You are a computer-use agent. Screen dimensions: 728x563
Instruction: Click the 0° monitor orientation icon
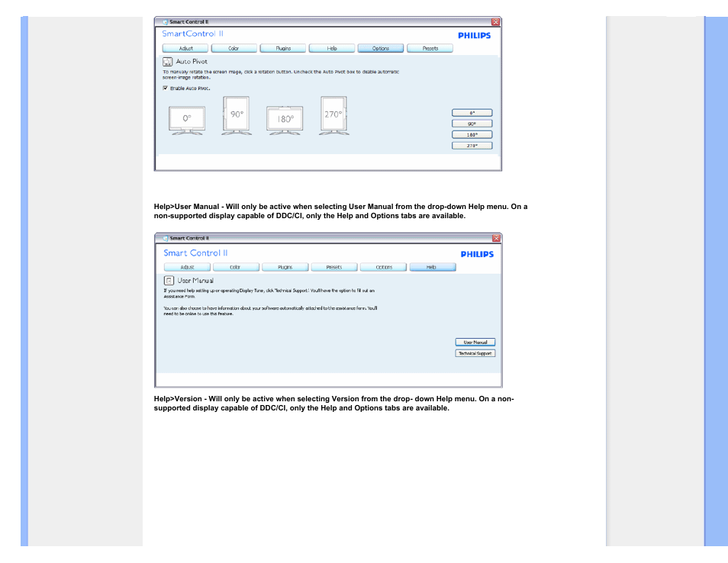coord(187,121)
